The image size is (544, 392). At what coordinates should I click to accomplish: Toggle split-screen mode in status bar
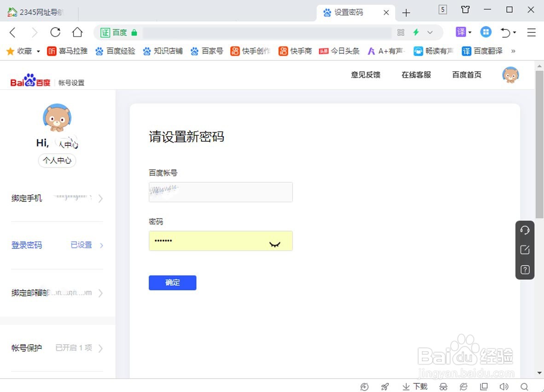[484, 386]
